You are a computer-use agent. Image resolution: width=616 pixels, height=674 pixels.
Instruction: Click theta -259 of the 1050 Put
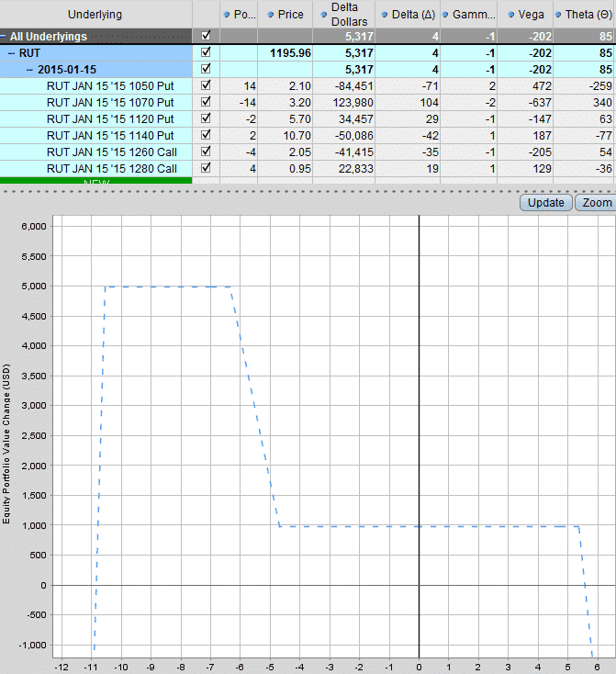point(585,86)
